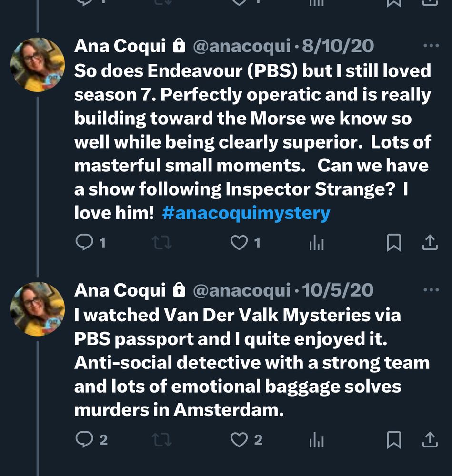Open the @anacoqui handle on the 8/10/20 tweet
The height and width of the screenshot is (476, 452).
click(x=241, y=46)
